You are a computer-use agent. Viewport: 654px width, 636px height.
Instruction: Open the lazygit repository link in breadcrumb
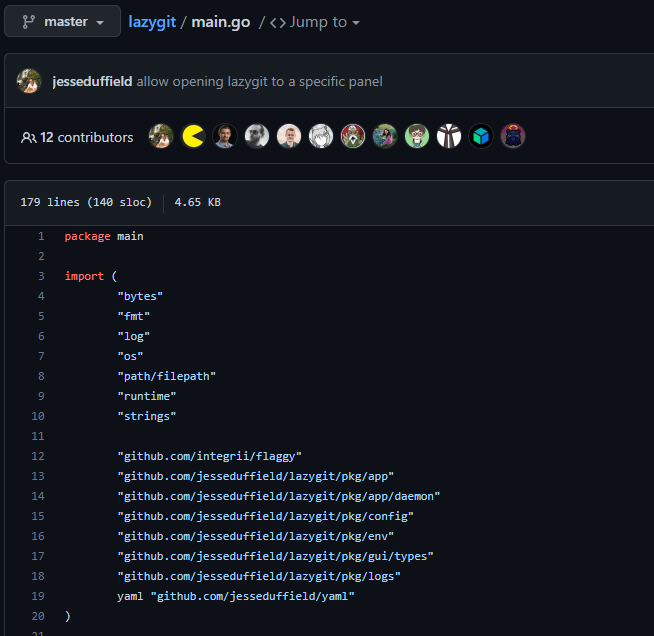[x=152, y=22]
